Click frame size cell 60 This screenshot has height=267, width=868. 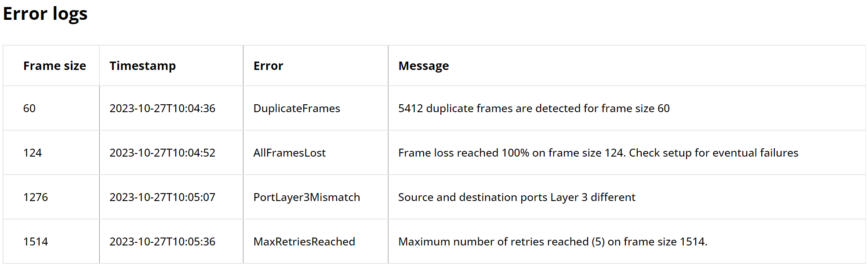tap(29, 109)
